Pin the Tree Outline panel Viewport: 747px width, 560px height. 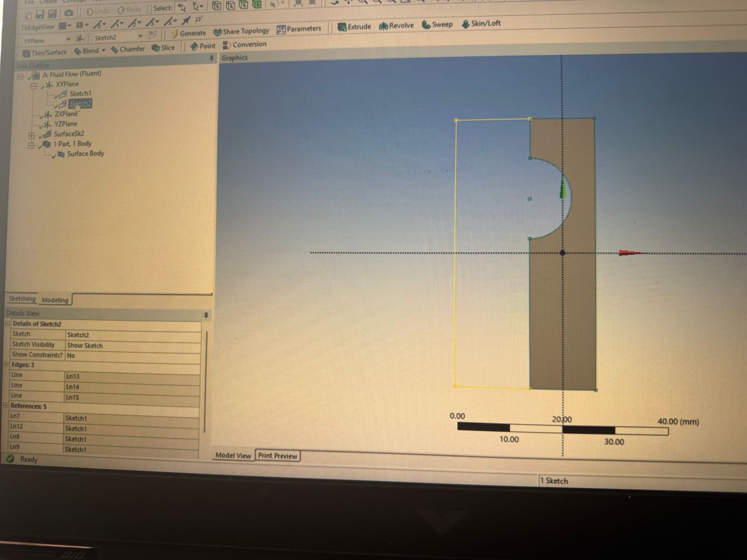(211, 58)
